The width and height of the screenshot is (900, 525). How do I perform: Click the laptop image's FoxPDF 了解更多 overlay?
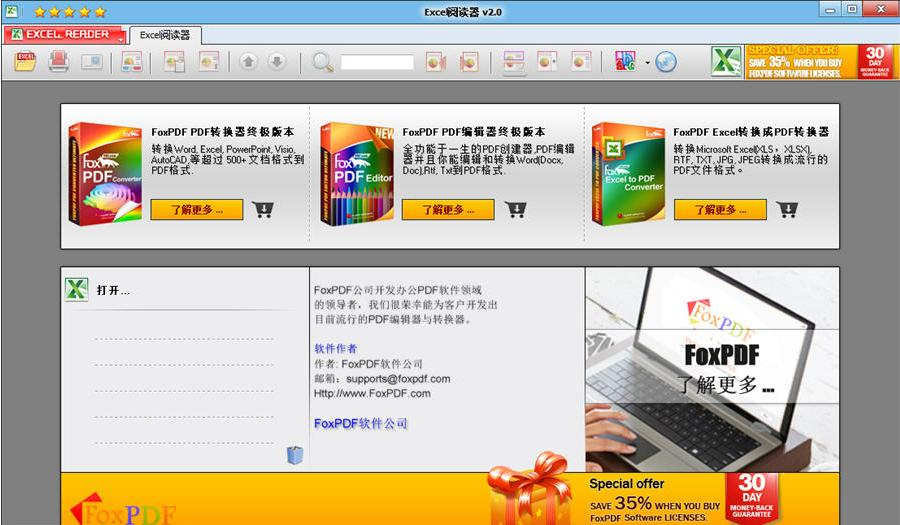coord(712,367)
